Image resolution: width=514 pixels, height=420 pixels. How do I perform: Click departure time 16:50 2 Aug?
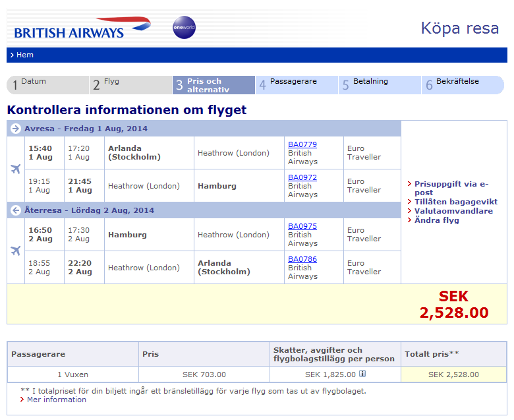click(40, 235)
